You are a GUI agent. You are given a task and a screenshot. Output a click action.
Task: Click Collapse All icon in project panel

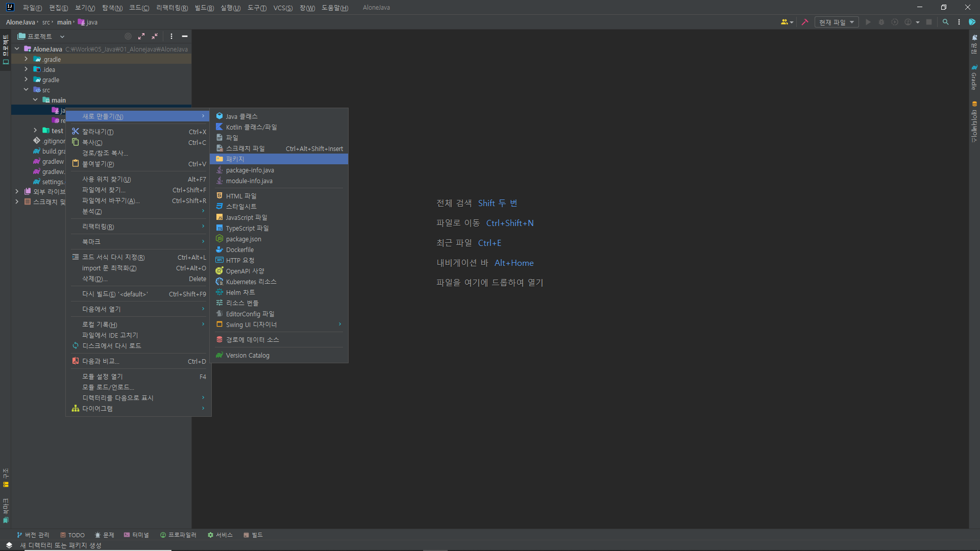(155, 36)
